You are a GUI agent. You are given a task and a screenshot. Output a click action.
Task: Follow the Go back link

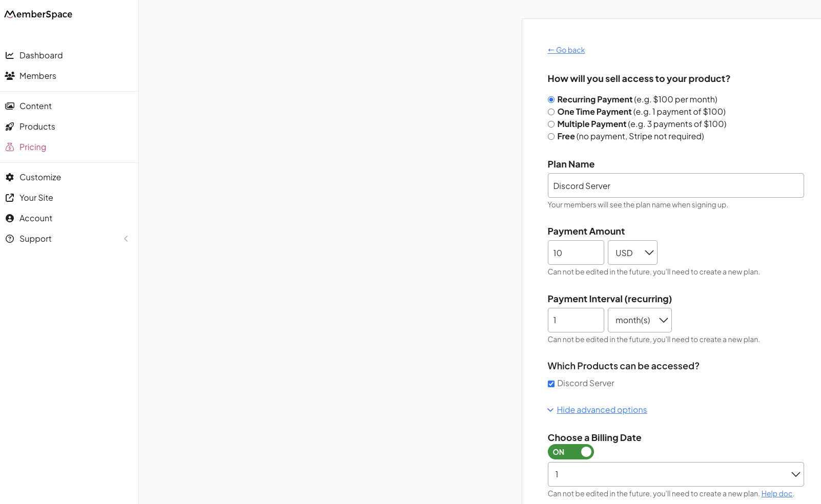coord(566,50)
